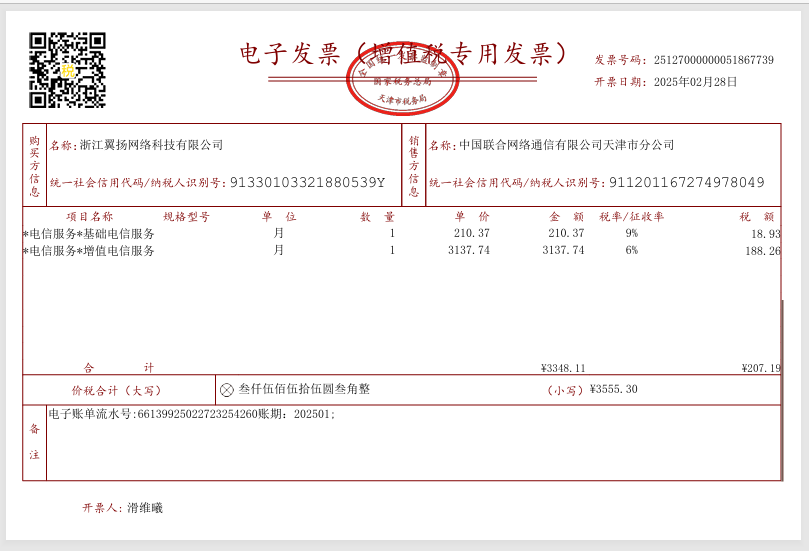This screenshot has width=809, height=551.
Task: Select the invoice number 25127000000051867739
Action: tap(713, 60)
